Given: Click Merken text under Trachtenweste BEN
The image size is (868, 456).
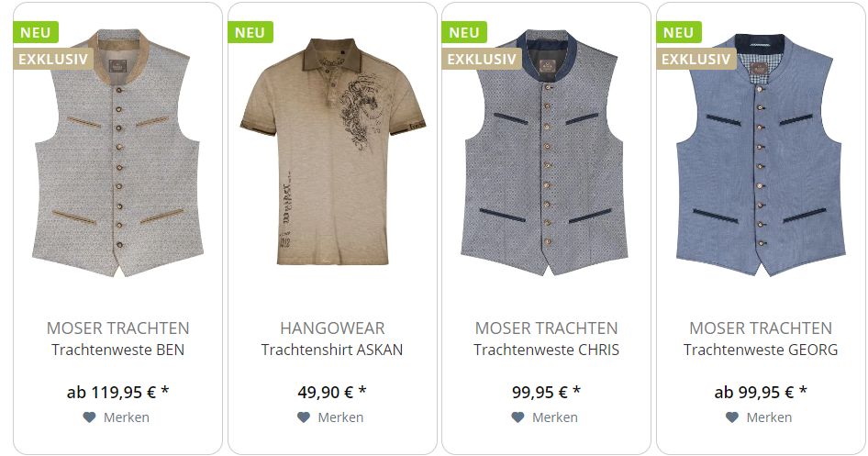Looking at the screenshot, I should [x=127, y=417].
